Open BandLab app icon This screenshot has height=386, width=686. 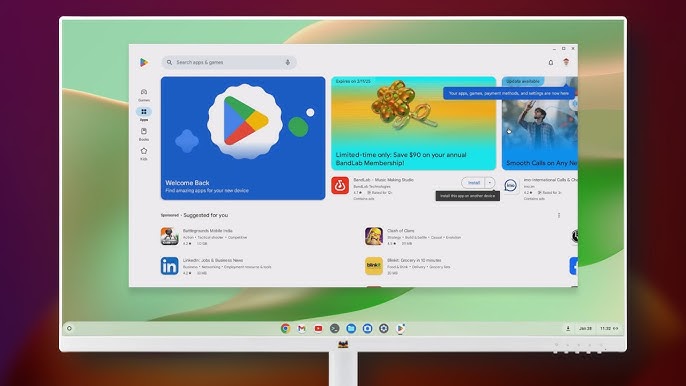point(340,186)
